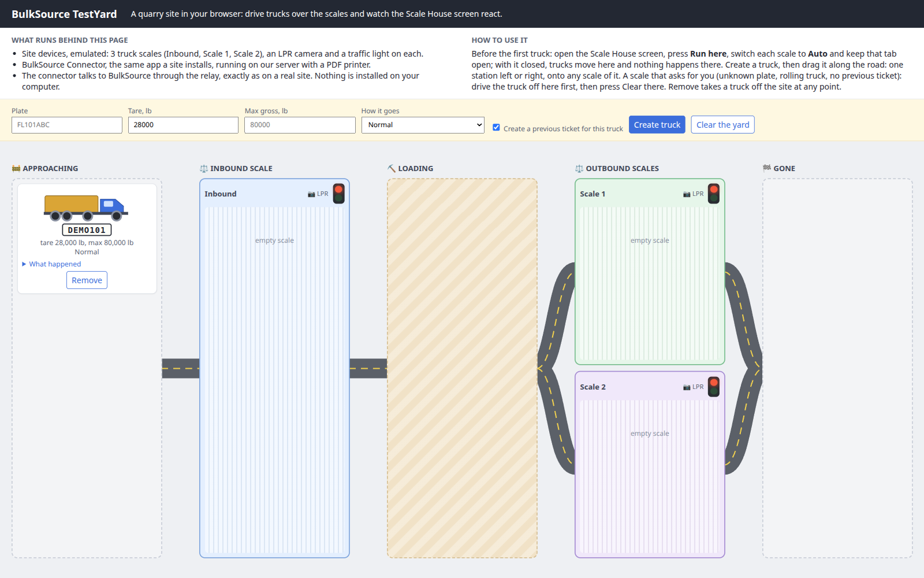Image resolution: width=924 pixels, height=578 pixels.
Task: Click the Inbound LPR camera icon
Action: 311,194
